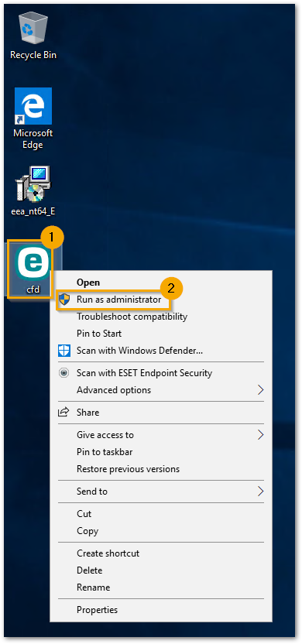302x644 pixels.
Task: Choose Copy from the context menu
Action: (161, 531)
